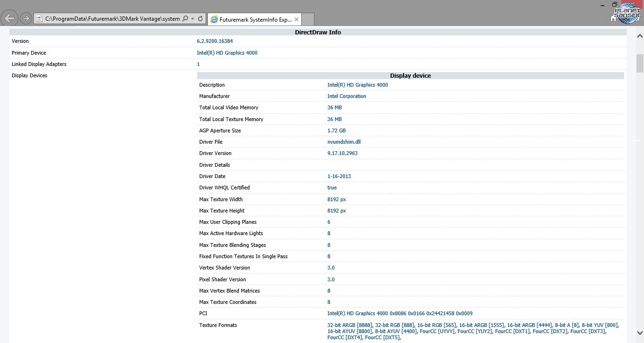Open a new blank tab
The height and width of the screenshot is (343, 644).
pos(307,19)
